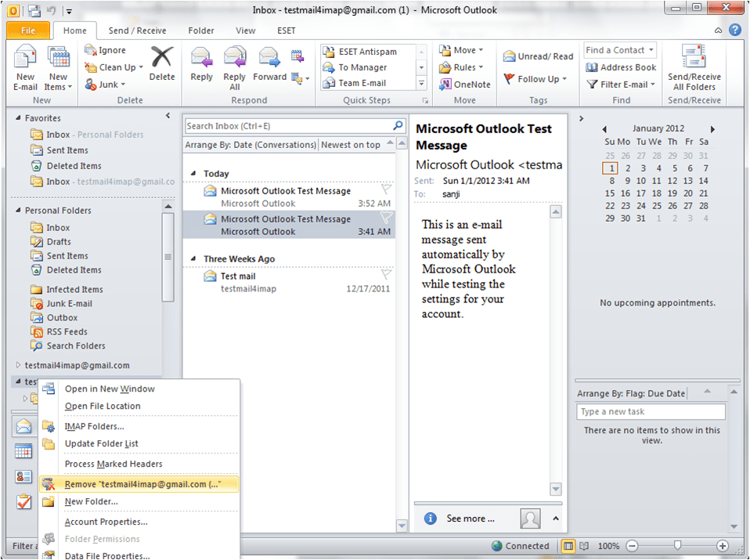This screenshot has width=750, height=560.
Task: Switch to Calendar in navigation pane
Action: [x=23, y=451]
